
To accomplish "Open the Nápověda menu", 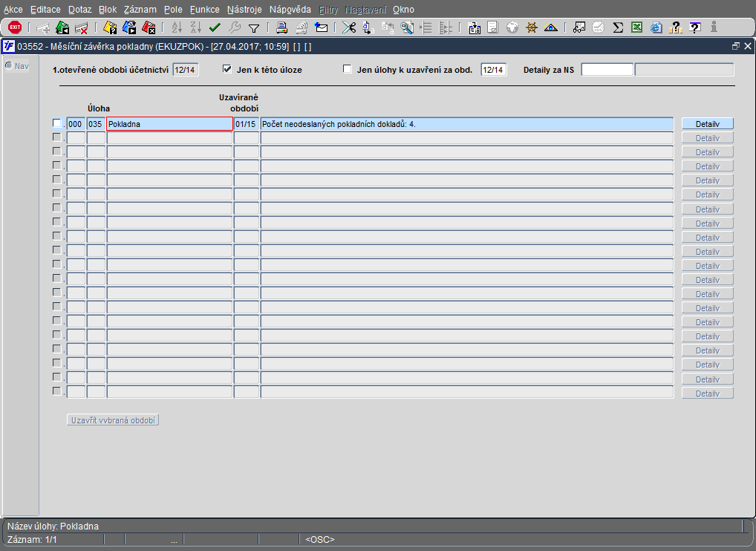I will pos(290,10).
